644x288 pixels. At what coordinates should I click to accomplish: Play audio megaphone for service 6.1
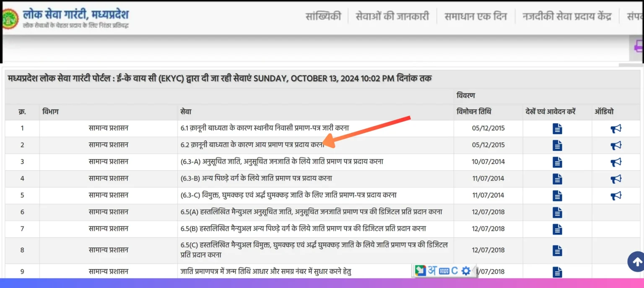(615, 129)
